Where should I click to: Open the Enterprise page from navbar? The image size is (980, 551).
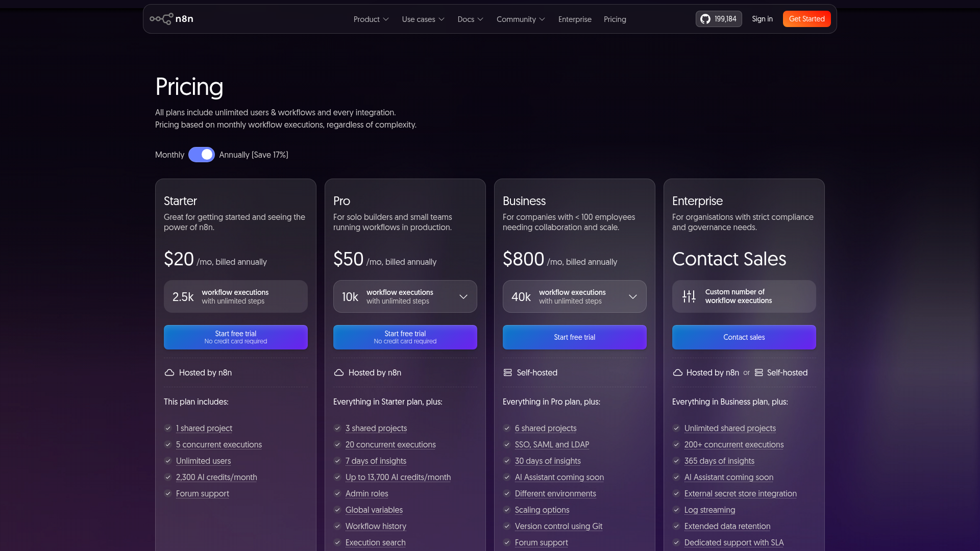(575, 19)
